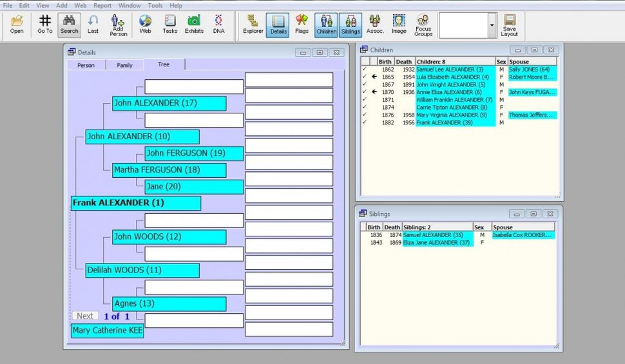Image resolution: width=625 pixels, height=364 pixels.
Task: Click the Add Person icon
Action: click(118, 25)
